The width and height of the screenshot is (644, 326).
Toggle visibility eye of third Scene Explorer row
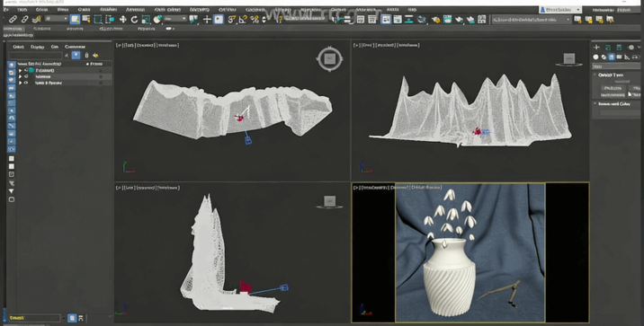[26, 83]
